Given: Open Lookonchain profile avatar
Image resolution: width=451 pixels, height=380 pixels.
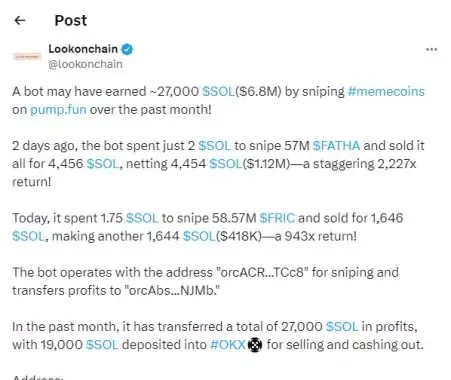Looking at the screenshot, I should (x=27, y=57).
